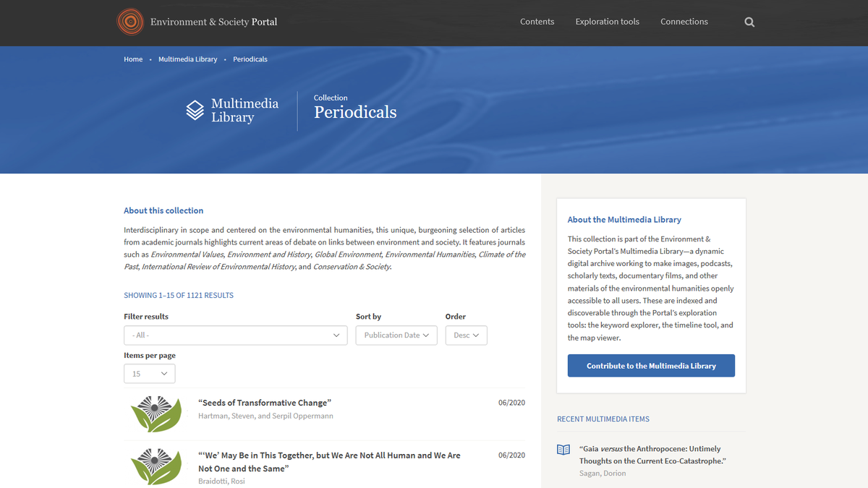Click the Multimedia Library layers icon
868x488 pixels.
click(x=195, y=111)
